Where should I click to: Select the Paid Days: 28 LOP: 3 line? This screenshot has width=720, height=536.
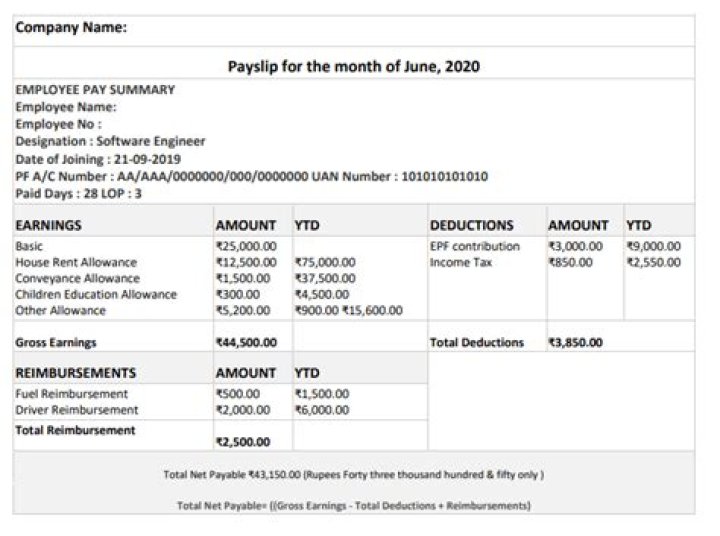pyautogui.click(x=79, y=194)
